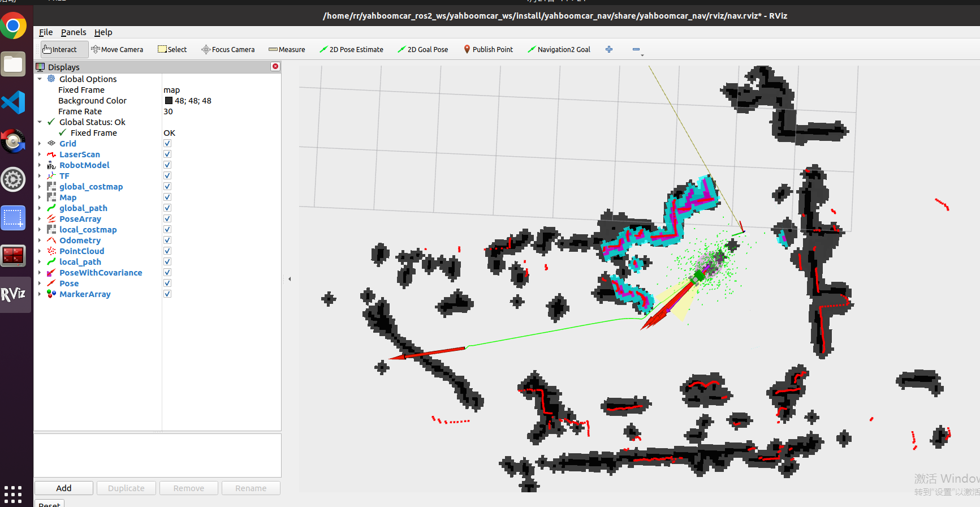Activate the Navigation2 Goal tool
The width and height of the screenshot is (980, 507).
[x=559, y=50]
